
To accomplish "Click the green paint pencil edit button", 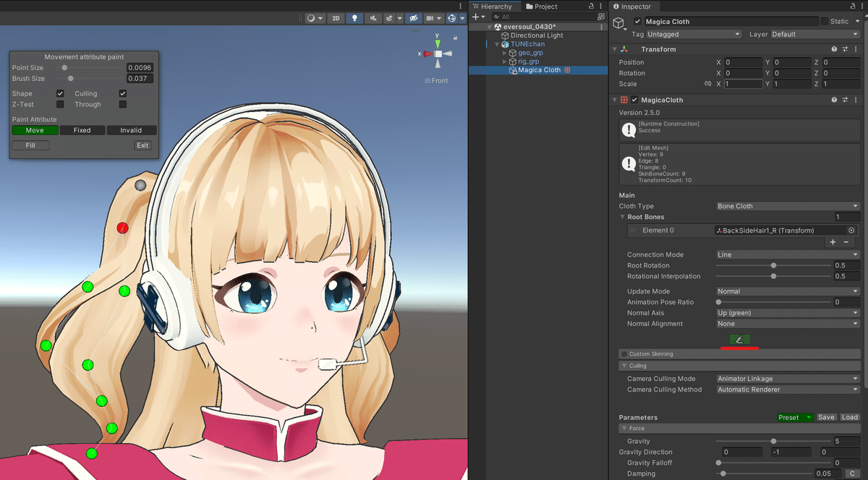I will [x=739, y=340].
